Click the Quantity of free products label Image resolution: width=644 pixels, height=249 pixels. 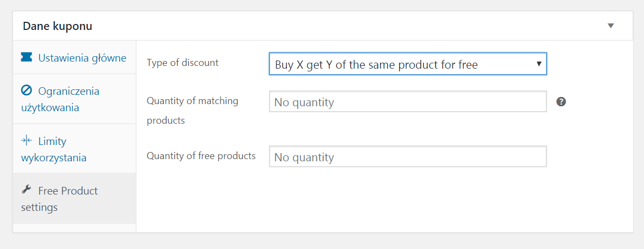tap(201, 156)
